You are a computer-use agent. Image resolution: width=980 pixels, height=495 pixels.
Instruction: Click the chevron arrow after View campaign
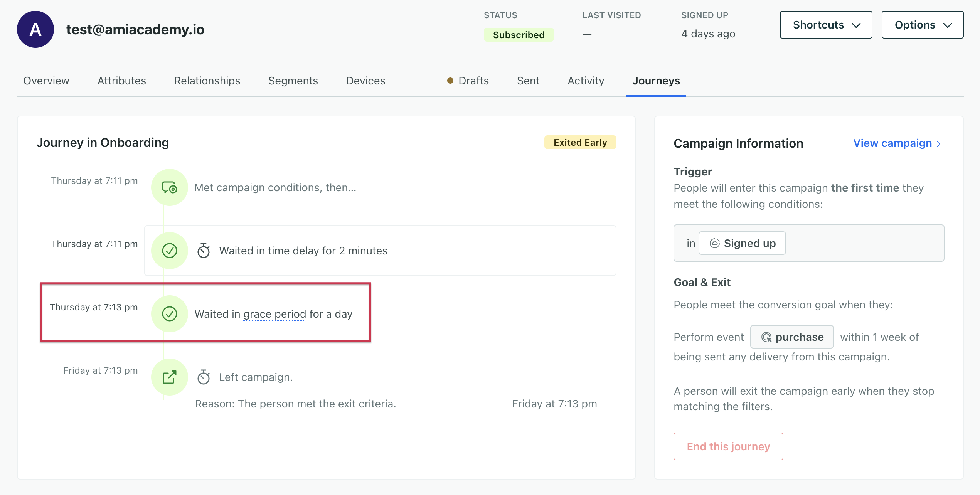938,144
